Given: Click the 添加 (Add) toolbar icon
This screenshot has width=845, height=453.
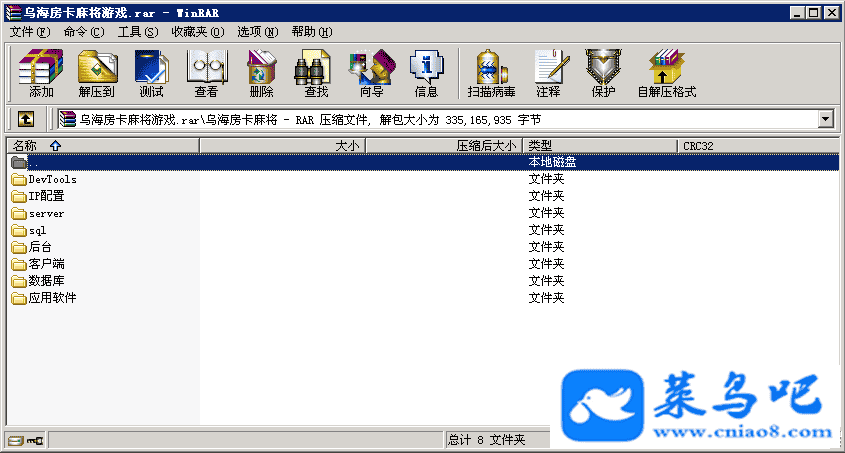Looking at the screenshot, I should click(41, 74).
